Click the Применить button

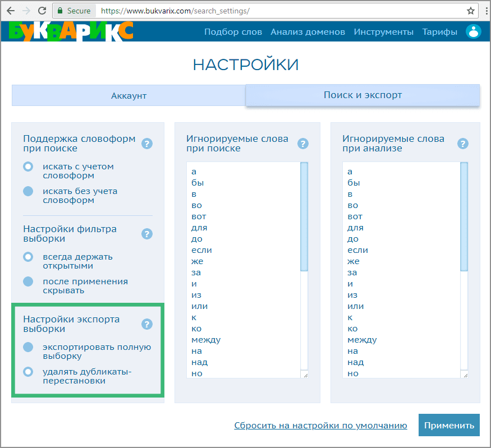pyautogui.click(x=449, y=425)
